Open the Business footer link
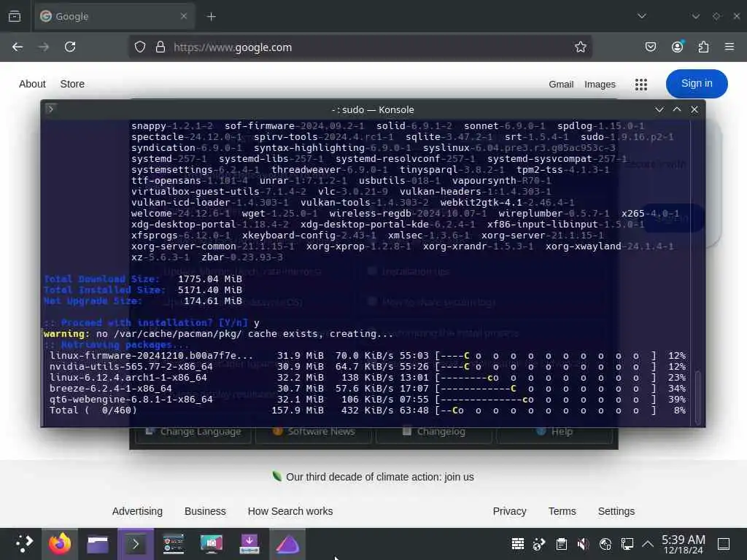The image size is (747, 560). (205, 511)
